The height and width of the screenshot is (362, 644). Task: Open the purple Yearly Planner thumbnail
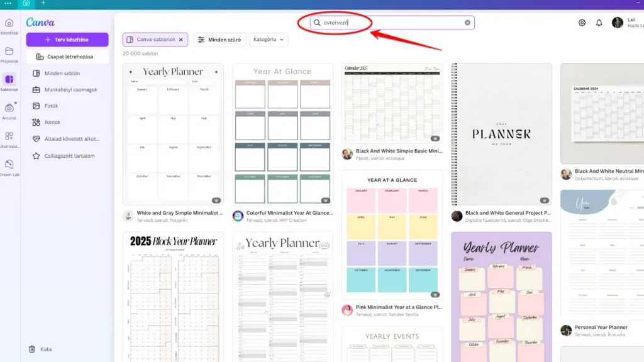[501, 297]
